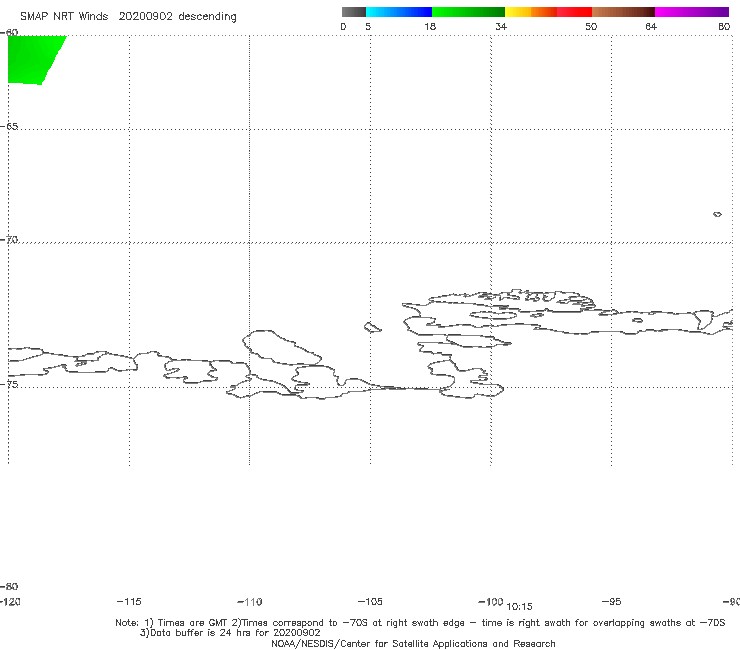Screen dimensions: 740x650
Task: Click the word 'descending' in the title
Action: [x=208, y=17]
